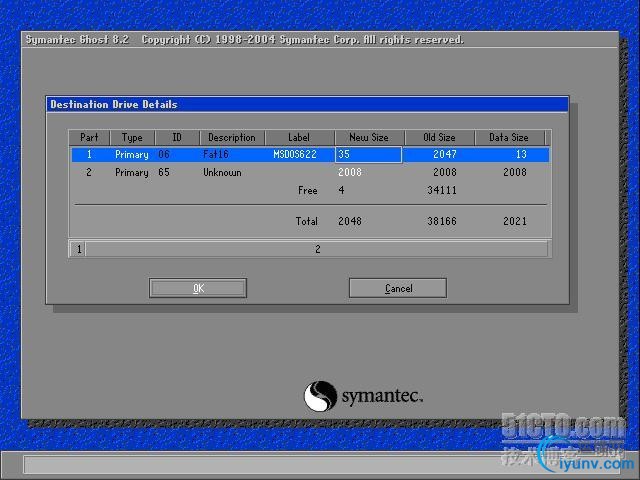640x480 pixels.
Task: Click the MSDOS622 label cell
Action: pyautogui.click(x=295, y=154)
